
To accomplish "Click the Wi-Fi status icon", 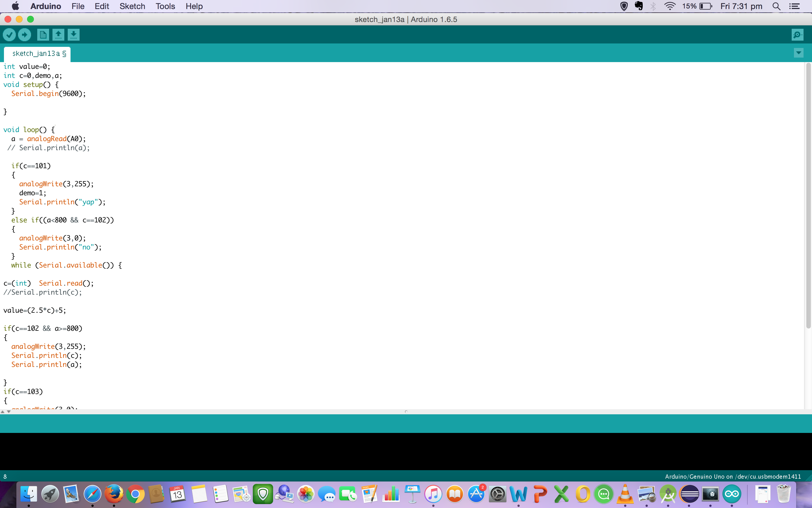I will [x=670, y=6].
